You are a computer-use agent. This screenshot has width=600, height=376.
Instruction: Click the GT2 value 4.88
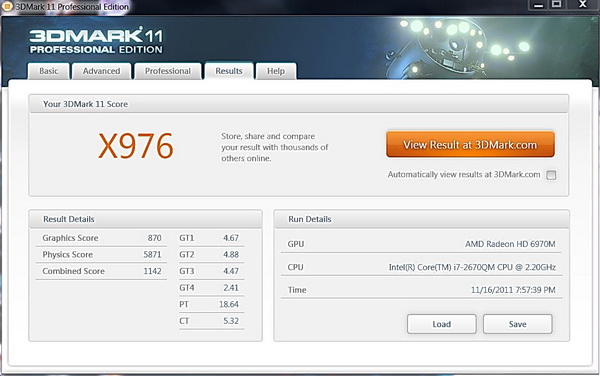[x=231, y=254]
